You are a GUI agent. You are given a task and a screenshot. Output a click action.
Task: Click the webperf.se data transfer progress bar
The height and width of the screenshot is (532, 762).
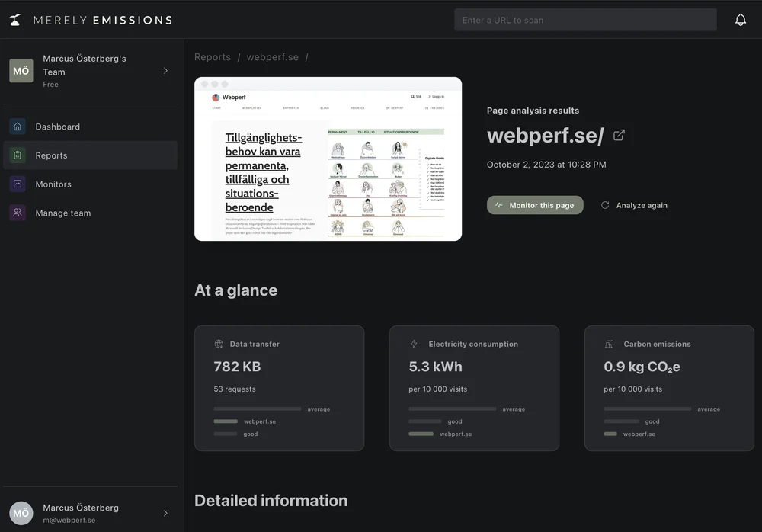[x=225, y=421]
